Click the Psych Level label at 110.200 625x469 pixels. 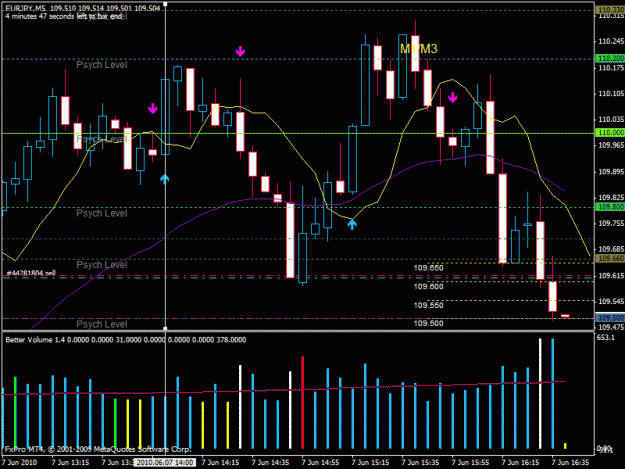coord(102,65)
